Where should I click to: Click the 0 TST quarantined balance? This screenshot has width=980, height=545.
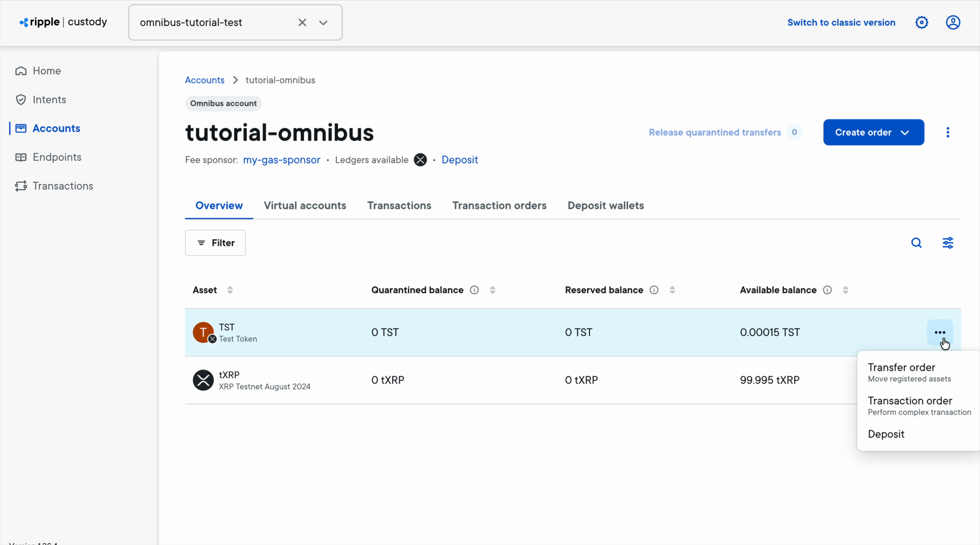coord(385,332)
